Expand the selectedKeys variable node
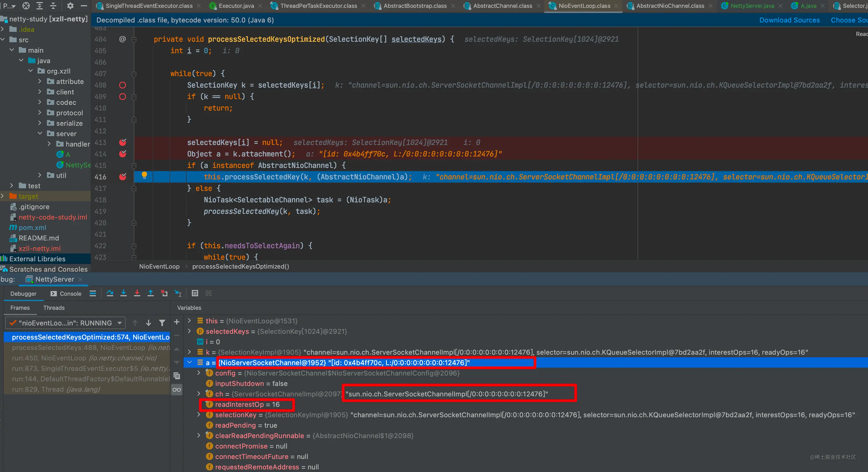The height and width of the screenshot is (472, 868). coord(189,331)
